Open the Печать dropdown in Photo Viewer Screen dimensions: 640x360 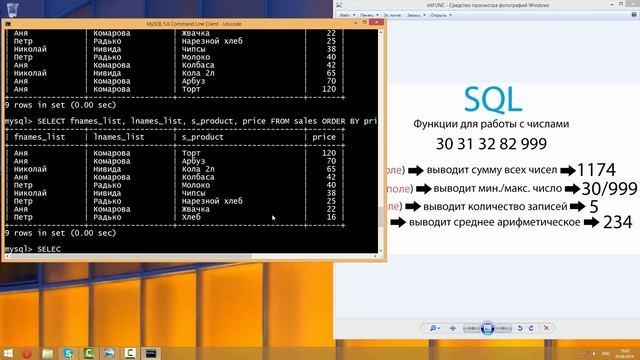click(369, 15)
